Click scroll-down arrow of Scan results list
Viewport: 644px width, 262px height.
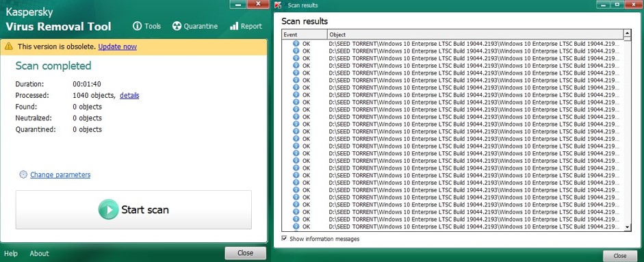tap(627, 227)
